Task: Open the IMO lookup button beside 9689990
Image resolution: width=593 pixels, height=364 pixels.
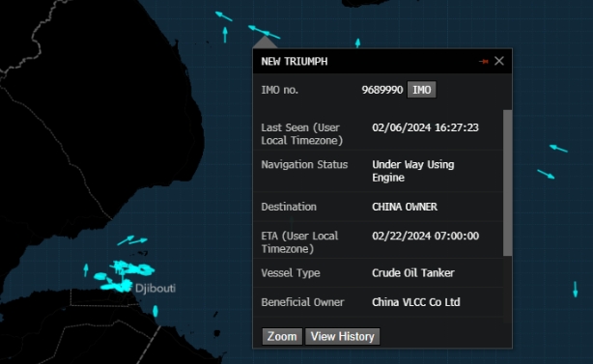Action: pos(421,90)
